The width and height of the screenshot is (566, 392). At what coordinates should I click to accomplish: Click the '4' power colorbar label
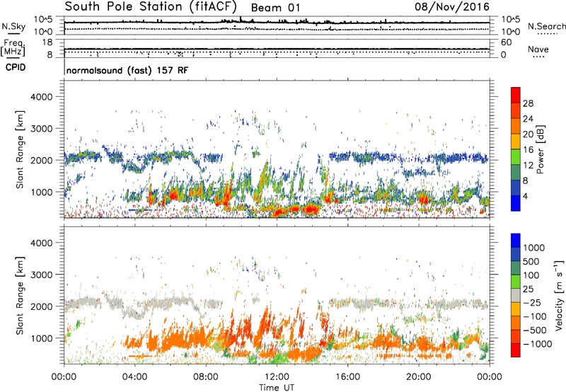pyautogui.click(x=525, y=196)
